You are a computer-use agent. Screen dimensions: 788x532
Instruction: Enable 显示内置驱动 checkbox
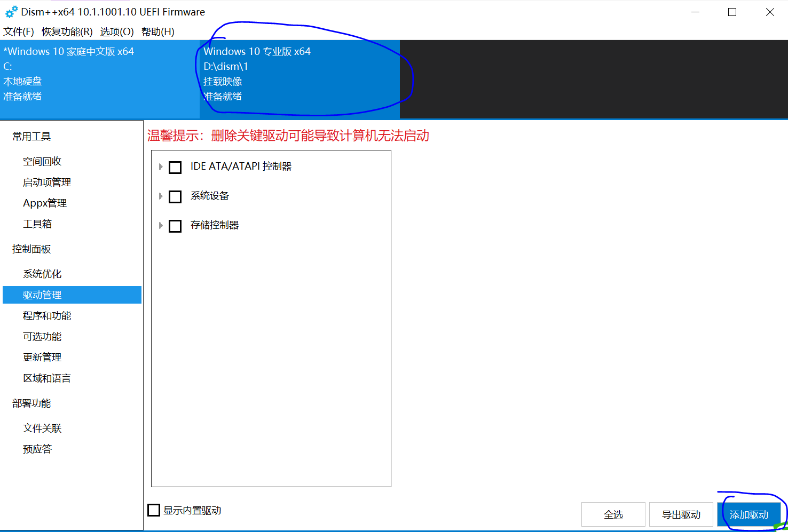point(154,510)
